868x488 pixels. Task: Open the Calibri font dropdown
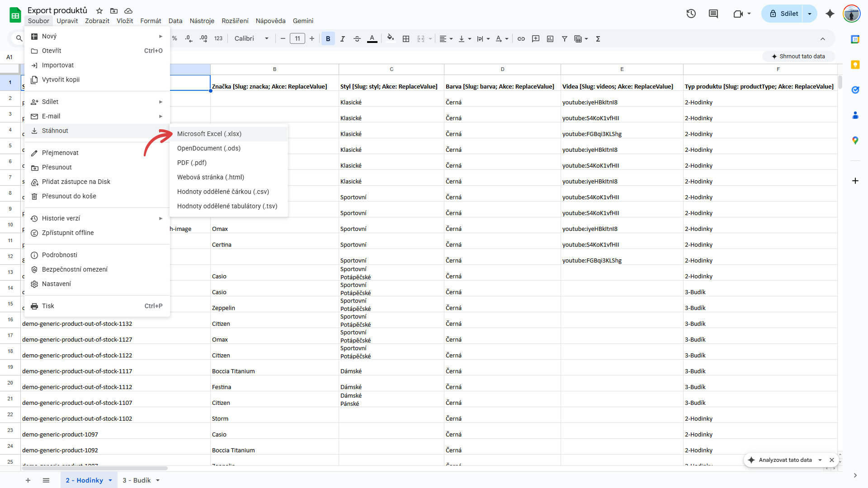click(x=251, y=39)
